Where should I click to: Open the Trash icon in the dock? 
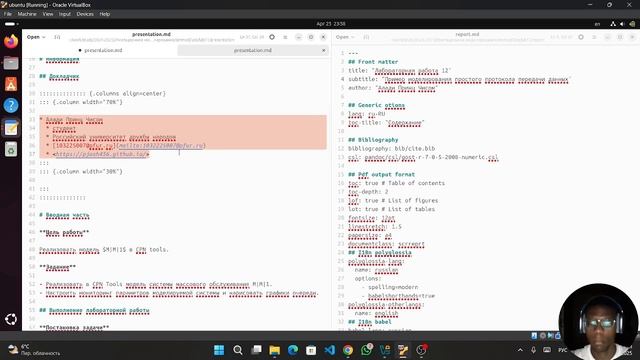pos(11,149)
